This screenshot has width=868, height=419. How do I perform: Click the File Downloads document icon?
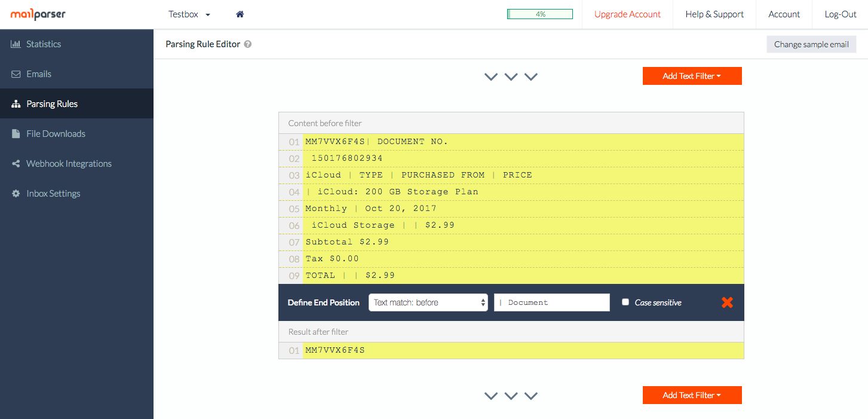16,134
